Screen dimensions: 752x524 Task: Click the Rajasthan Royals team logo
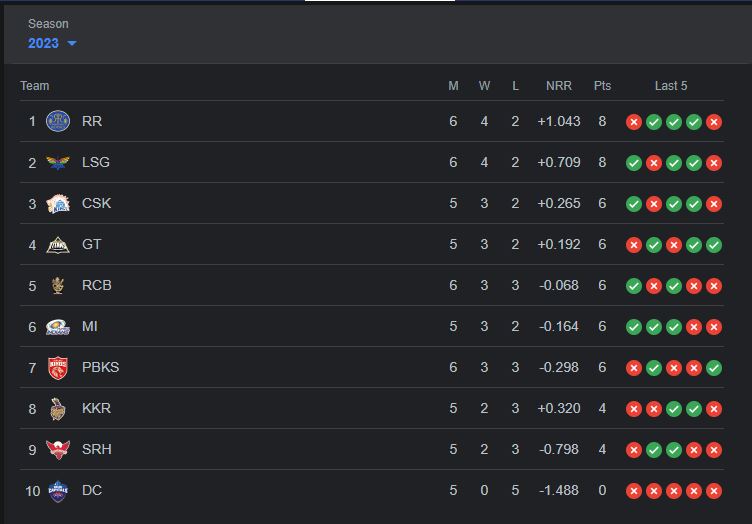coord(58,121)
